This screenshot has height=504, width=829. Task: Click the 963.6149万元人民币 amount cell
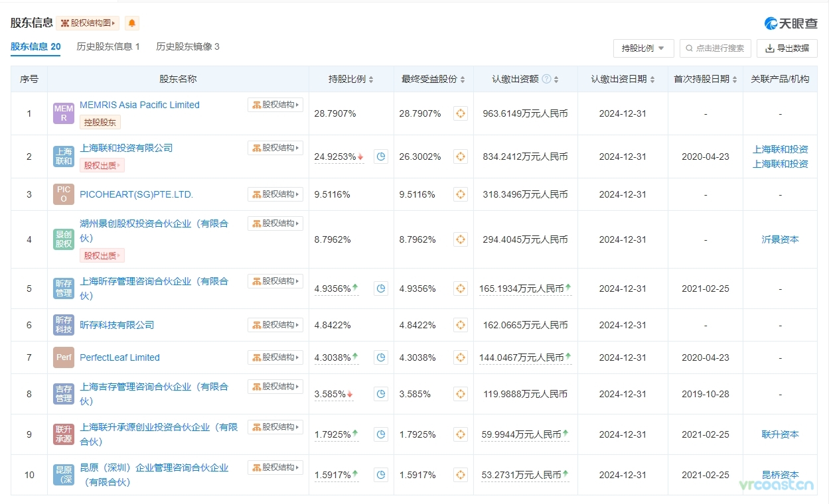pyautogui.click(x=526, y=113)
